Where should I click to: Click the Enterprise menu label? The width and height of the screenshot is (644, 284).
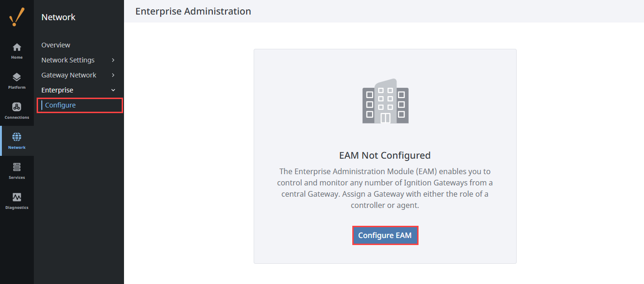click(57, 90)
